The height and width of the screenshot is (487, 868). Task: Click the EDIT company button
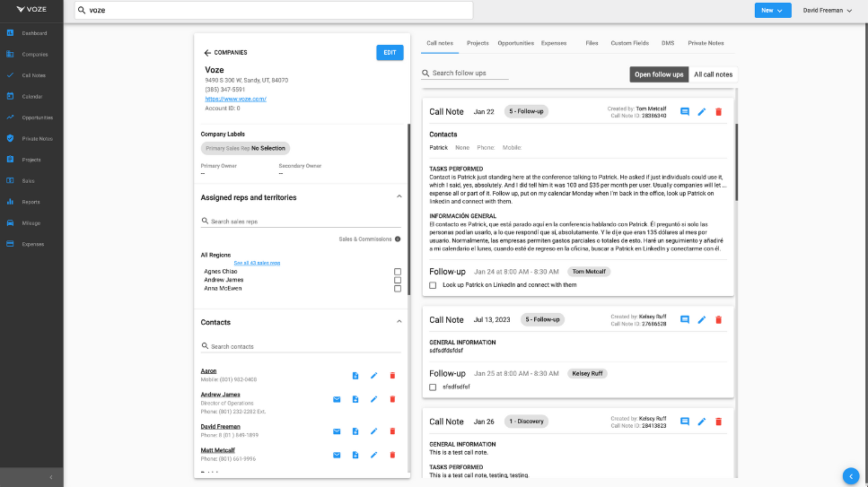390,53
